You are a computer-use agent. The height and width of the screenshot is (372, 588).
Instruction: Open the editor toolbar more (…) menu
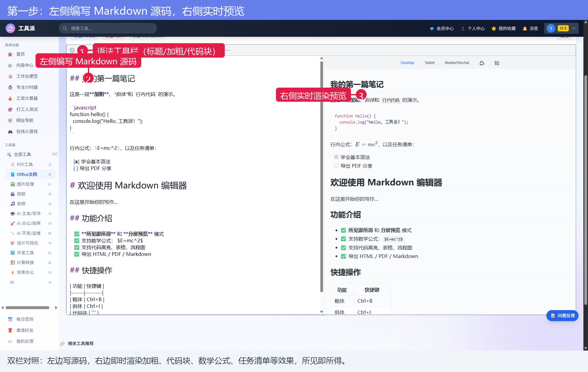(x=228, y=50)
